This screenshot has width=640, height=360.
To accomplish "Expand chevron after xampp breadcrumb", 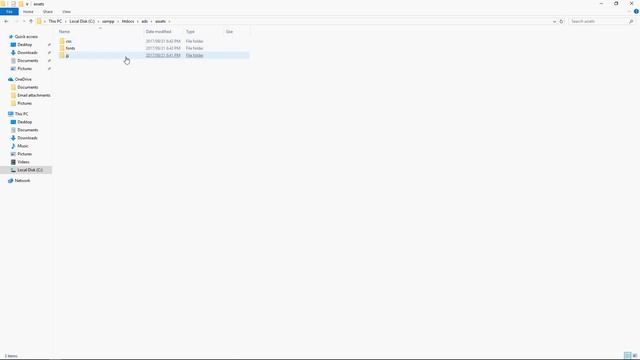I will coord(118,21).
